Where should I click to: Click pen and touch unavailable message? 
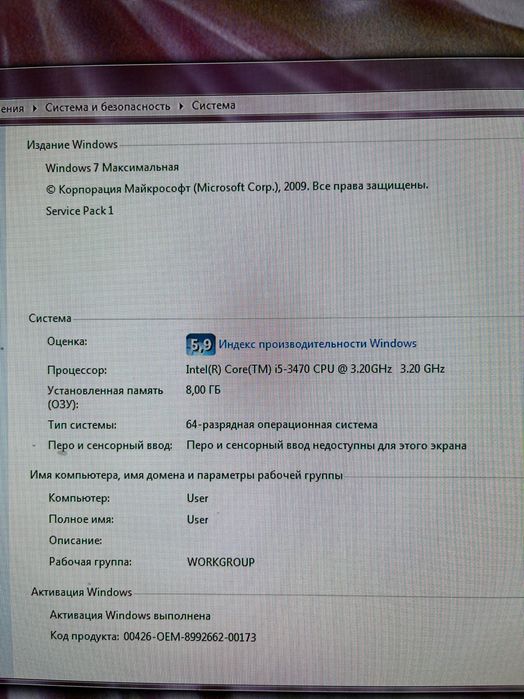coord(326,446)
